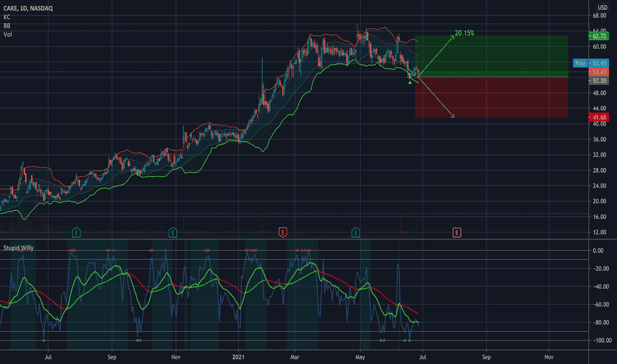Image resolution: width=617 pixels, height=364 pixels.
Task: Click the green up-triangle signal under the candles
Action: point(410,82)
